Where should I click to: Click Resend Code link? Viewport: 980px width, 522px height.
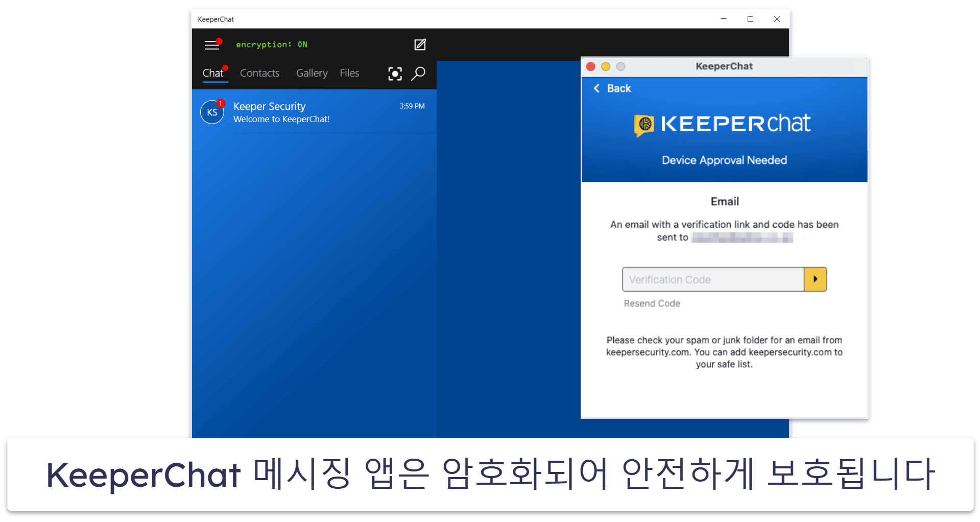[x=652, y=303]
